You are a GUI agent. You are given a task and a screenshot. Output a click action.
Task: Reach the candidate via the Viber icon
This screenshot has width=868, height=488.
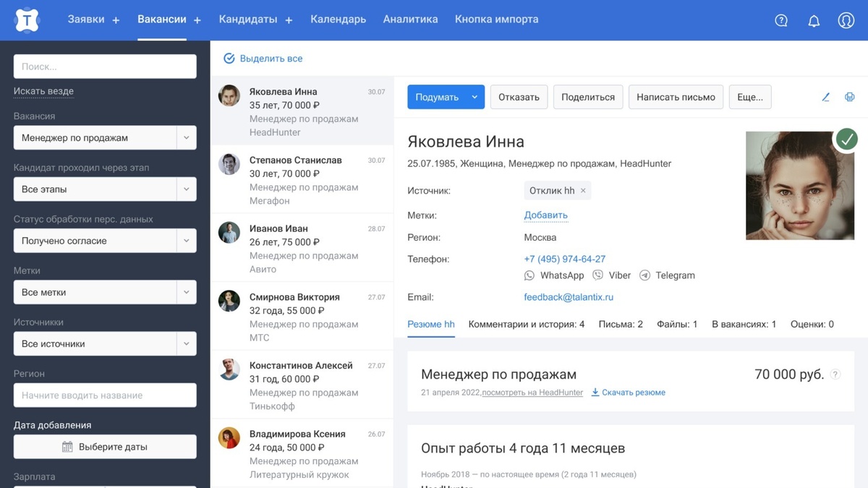pyautogui.click(x=597, y=275)
